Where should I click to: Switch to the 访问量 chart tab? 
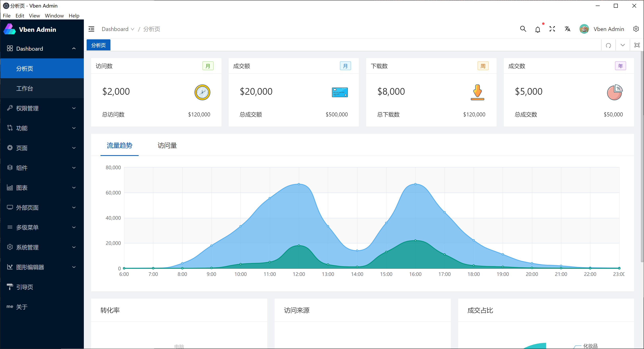tap(167, 146)
